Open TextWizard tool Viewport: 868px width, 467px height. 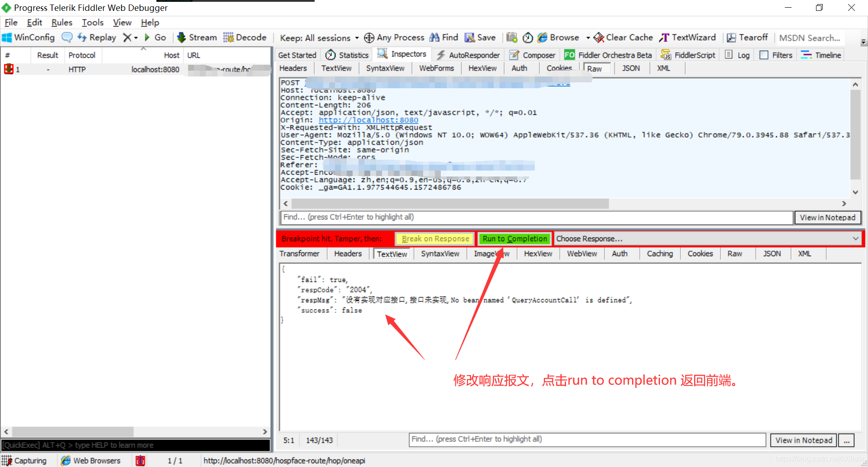(687, 38)
